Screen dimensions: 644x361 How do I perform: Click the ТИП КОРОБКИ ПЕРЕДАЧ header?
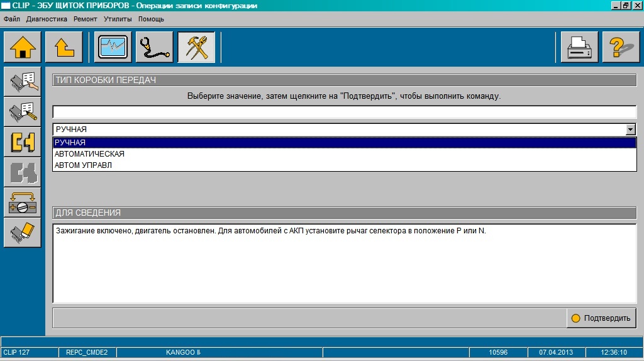pyautogui.click(x=345, y=80)
